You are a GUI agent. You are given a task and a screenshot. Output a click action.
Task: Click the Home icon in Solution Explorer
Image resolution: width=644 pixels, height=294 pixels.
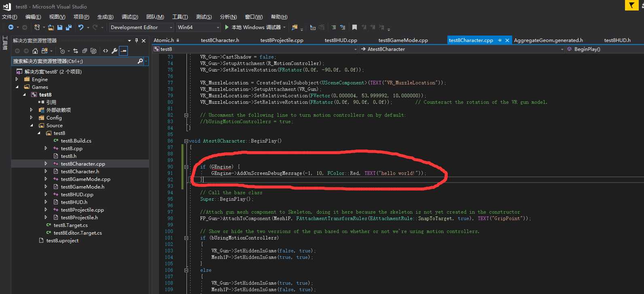35,51
